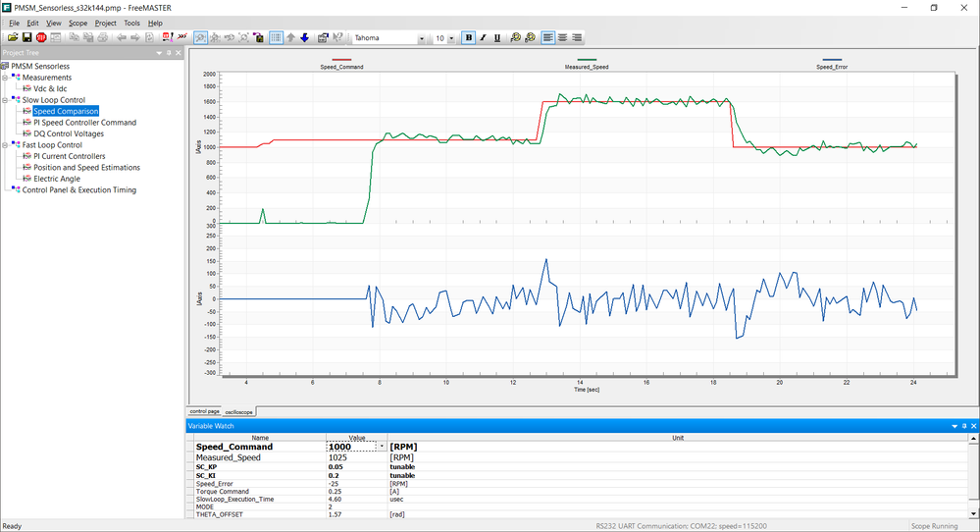This screenshot has height=532, width=980.
Task: Click Measured_Speed green legend swatch
Action: (x=587, y=60)
